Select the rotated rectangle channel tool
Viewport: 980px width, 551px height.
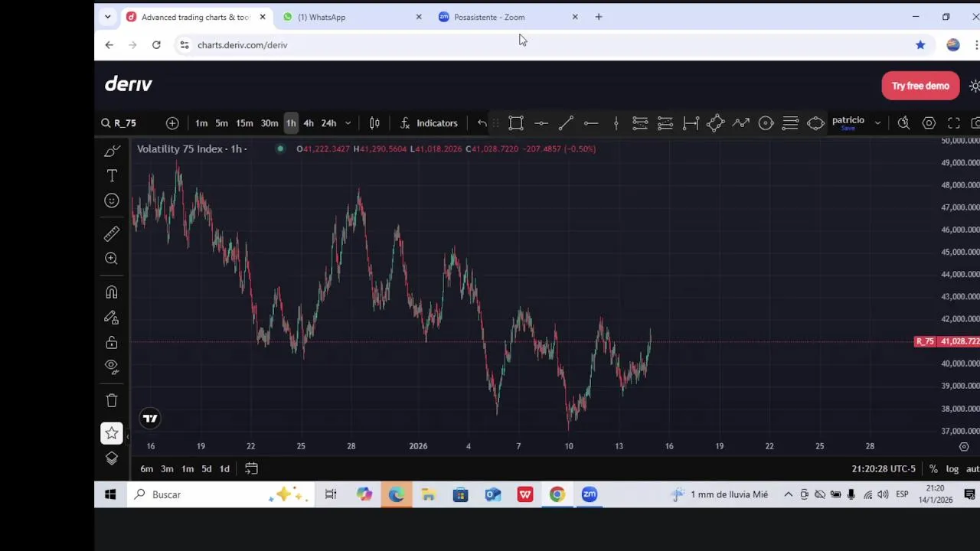(x=715, y=123)
